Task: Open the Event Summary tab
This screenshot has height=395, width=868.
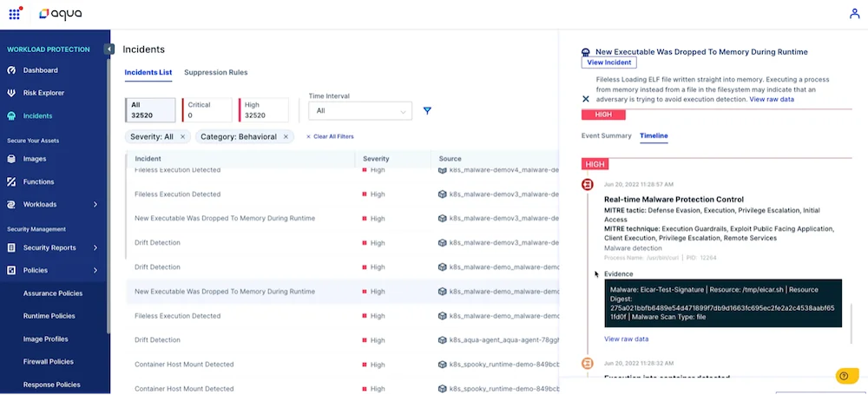Action: [x=606, y=135]
